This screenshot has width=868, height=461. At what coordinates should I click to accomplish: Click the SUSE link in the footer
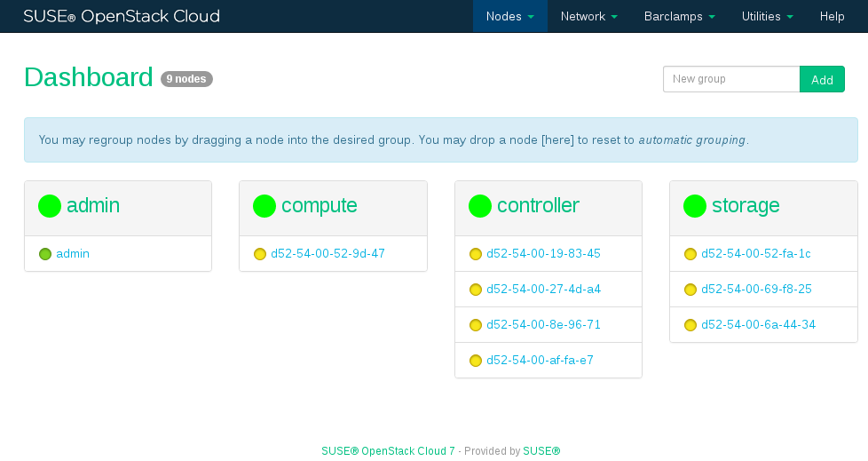tap(541, 451)
